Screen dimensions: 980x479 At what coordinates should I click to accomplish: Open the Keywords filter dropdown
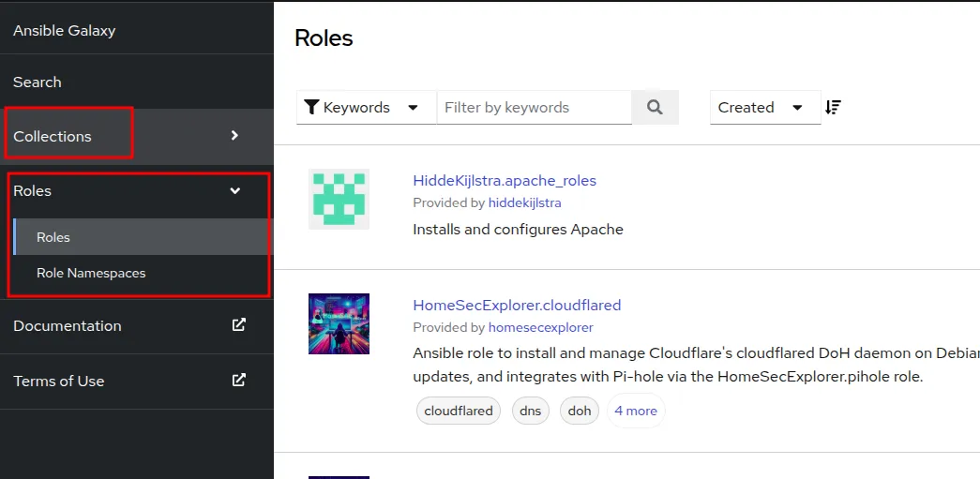[x=367, y=108]
